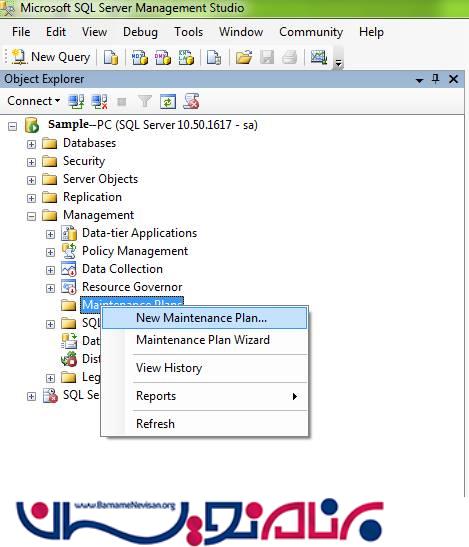Open the Edit menu
469x547 pixels.
56,32
